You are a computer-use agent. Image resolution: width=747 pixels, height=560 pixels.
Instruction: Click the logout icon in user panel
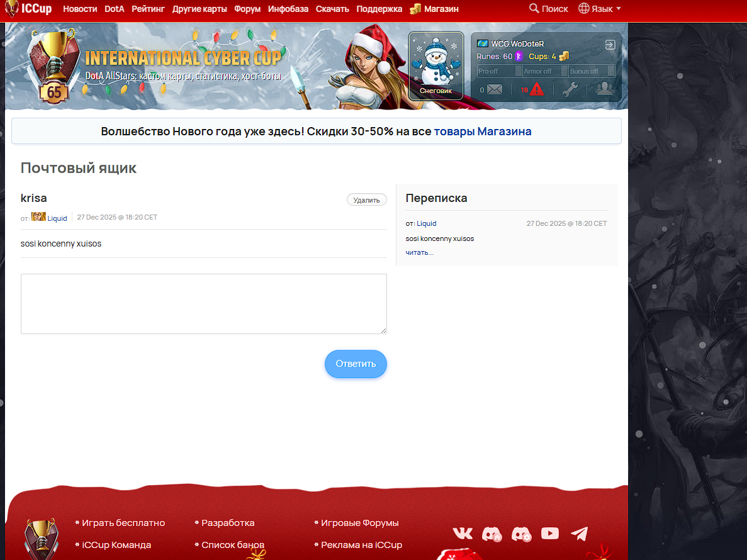(x=610, y=45)
